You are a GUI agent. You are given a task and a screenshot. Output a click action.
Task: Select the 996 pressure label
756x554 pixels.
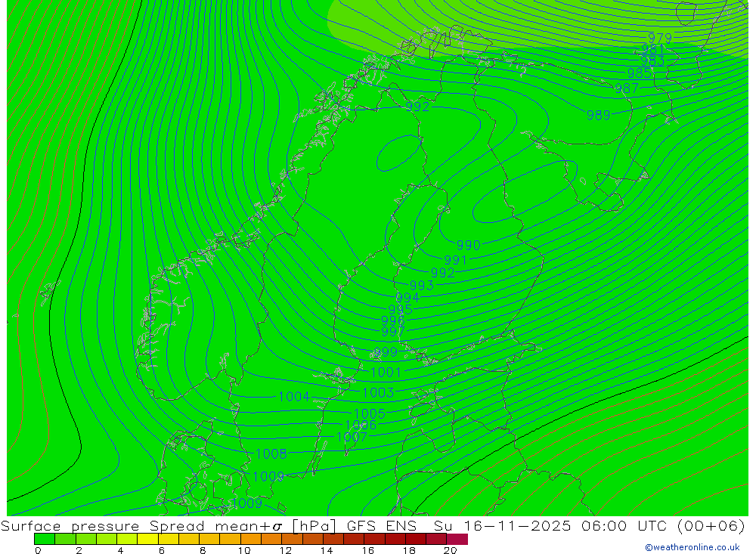pyautogui.click(x=393, y=320)
